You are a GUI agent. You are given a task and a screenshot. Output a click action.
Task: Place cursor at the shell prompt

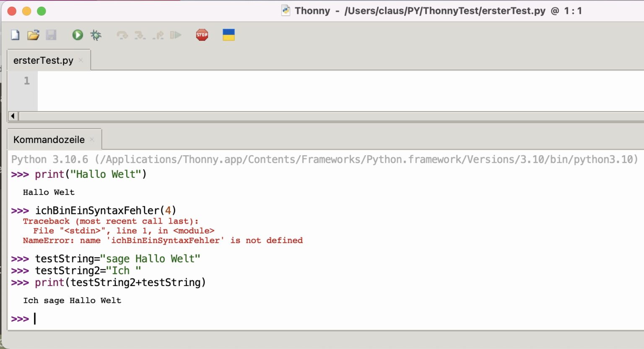coord(35,319)
